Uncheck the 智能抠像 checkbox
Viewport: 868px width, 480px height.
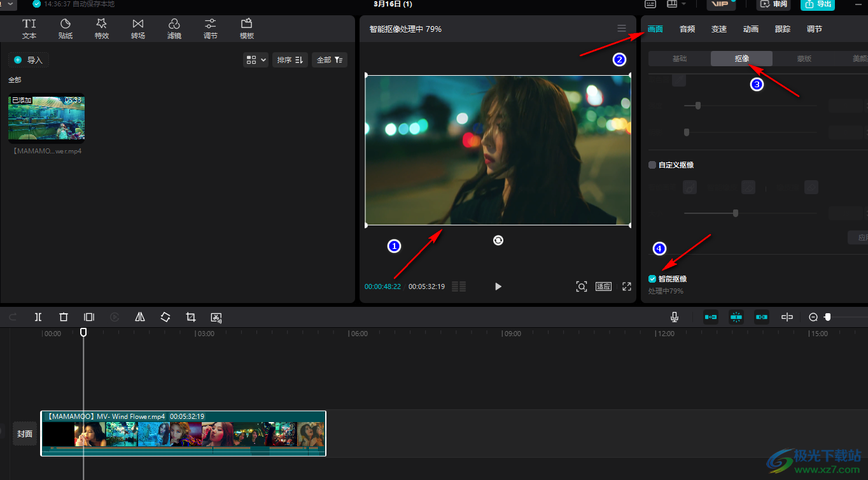tap(652, 279)
